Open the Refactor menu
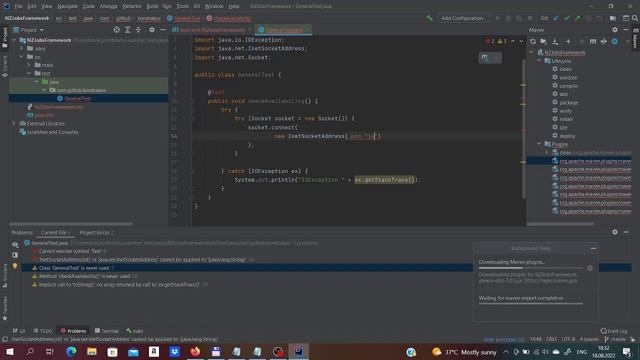This screenshot has height=360, width=640. (x=131, y=6)
